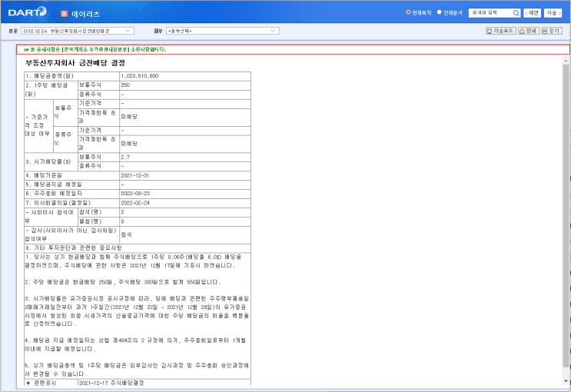The width and height of the screenshot is (571, 392).
Task: Click the 사외이사 참석여부 label cell
Action: (51, 217)
